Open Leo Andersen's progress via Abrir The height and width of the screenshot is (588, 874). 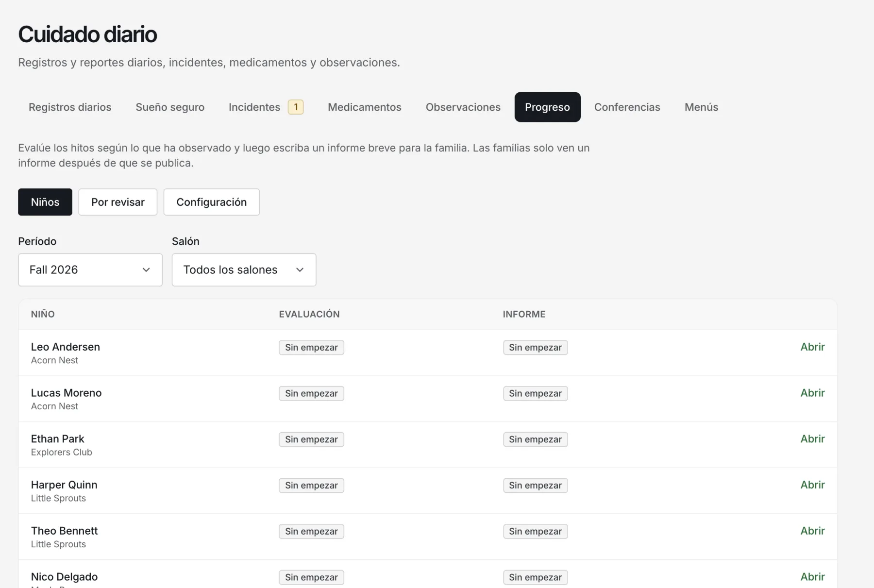pyautogui.click(x=812, y=347)
